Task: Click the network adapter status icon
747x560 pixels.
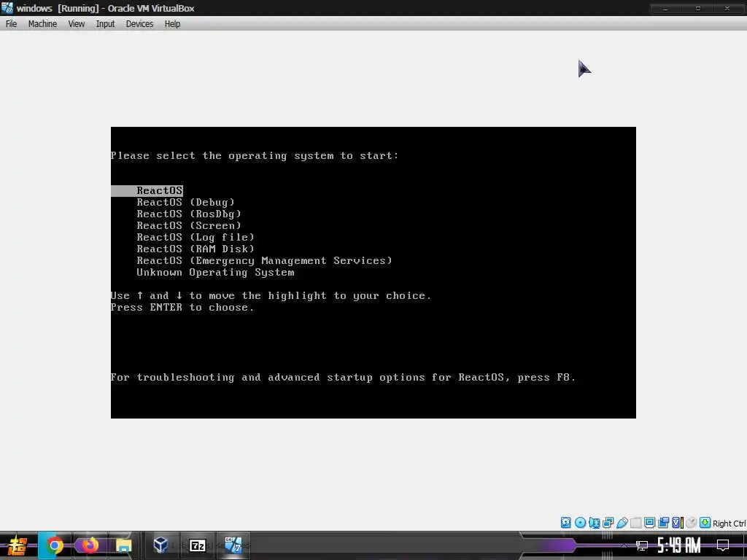Action: point(608,522)
